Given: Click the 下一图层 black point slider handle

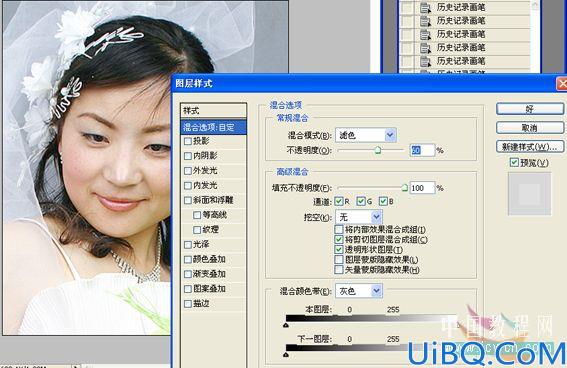Looking at the screenshot, I should pos(286,355).
